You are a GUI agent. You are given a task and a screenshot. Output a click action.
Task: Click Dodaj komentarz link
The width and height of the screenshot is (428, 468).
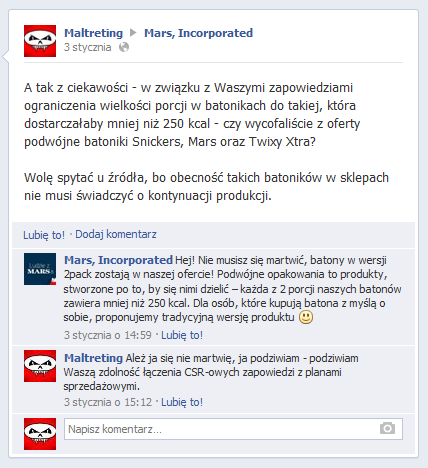(x=116, y=234)
